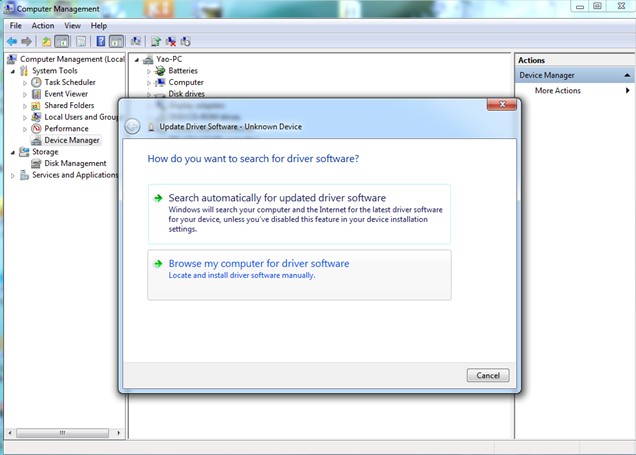The image size is (636, 455).
Task: Open the Action menu
Action: (x=43, y=25)
